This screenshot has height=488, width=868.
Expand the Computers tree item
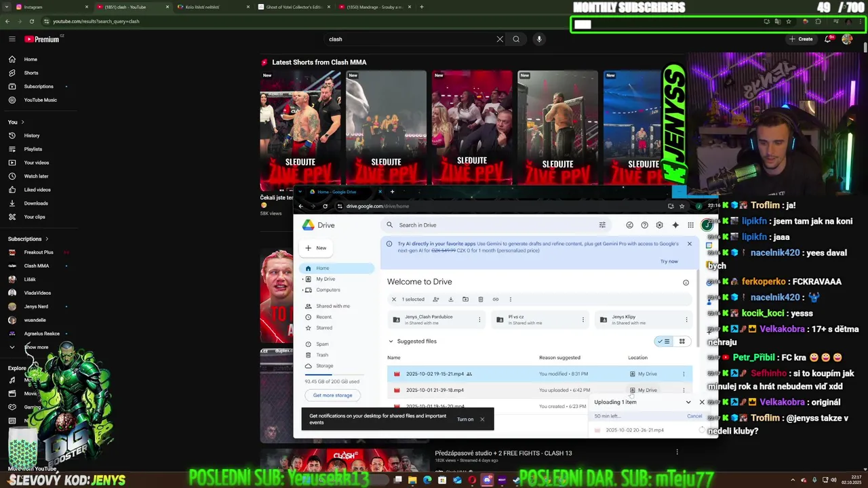click(x=302, y=290)
